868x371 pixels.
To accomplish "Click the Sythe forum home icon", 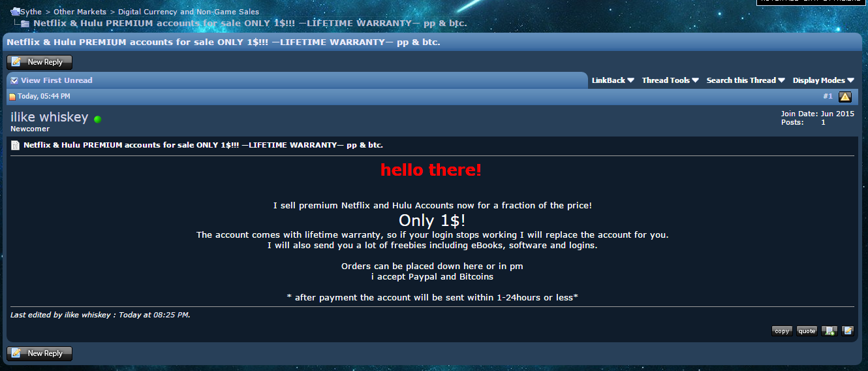I will pos(15,12).
